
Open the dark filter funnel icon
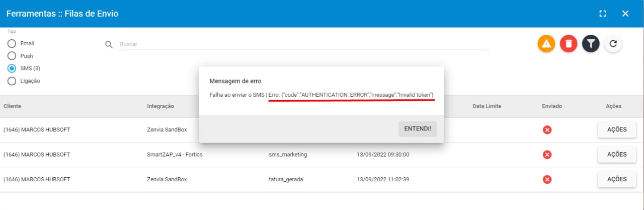click(x=591, y=44)
